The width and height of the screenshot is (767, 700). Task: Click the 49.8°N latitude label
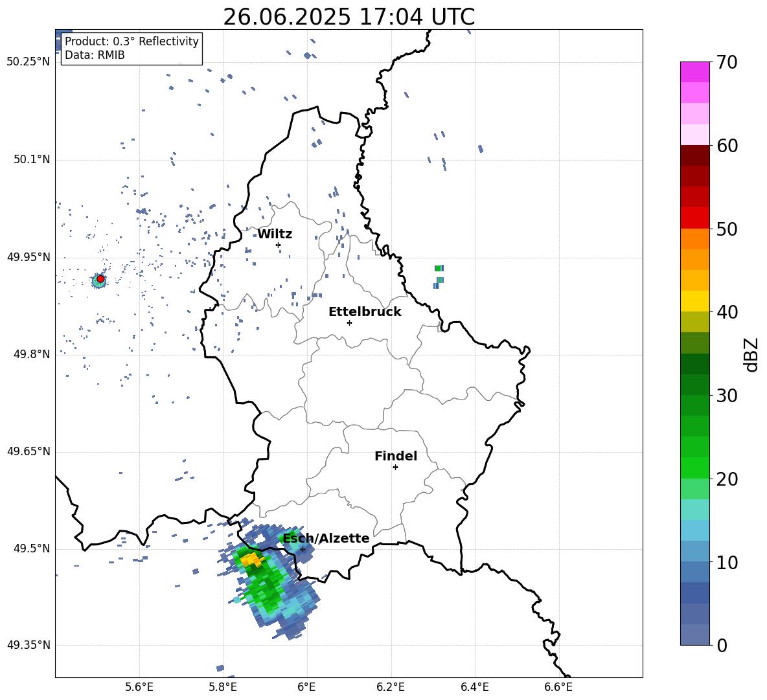pos(30,354)
